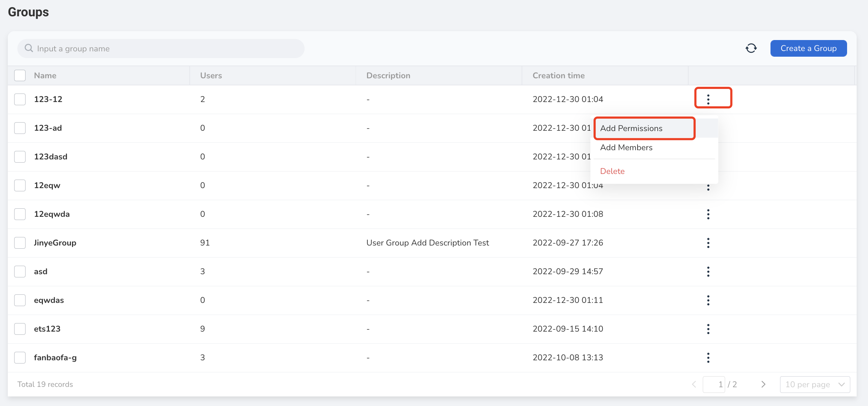Open the JinyeGroup group name
868x406 pixels.
(x=55, y=243)
